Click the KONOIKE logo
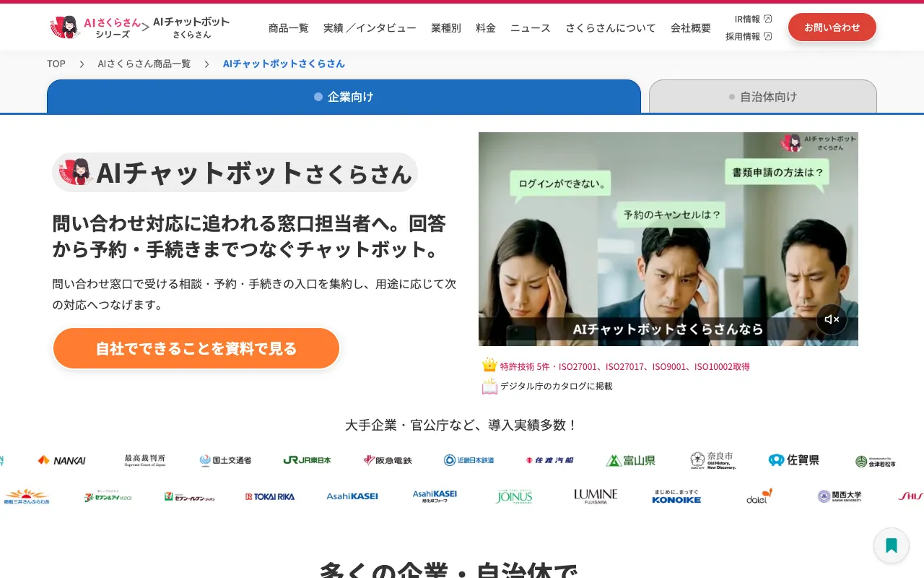Screen dimensions: 924x578 (x=676, y=496)
